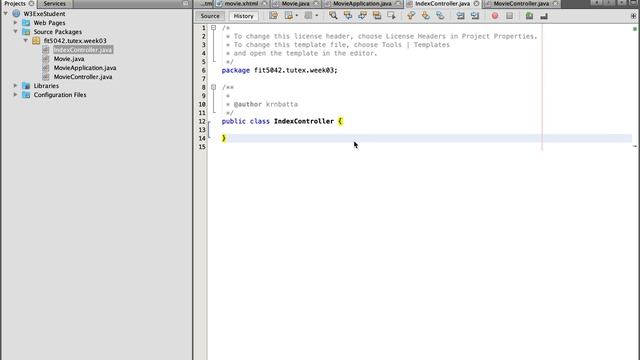
Task: Click the Find Next Occurrence icon
Action: pyautogui.click(x=362, y=16)
